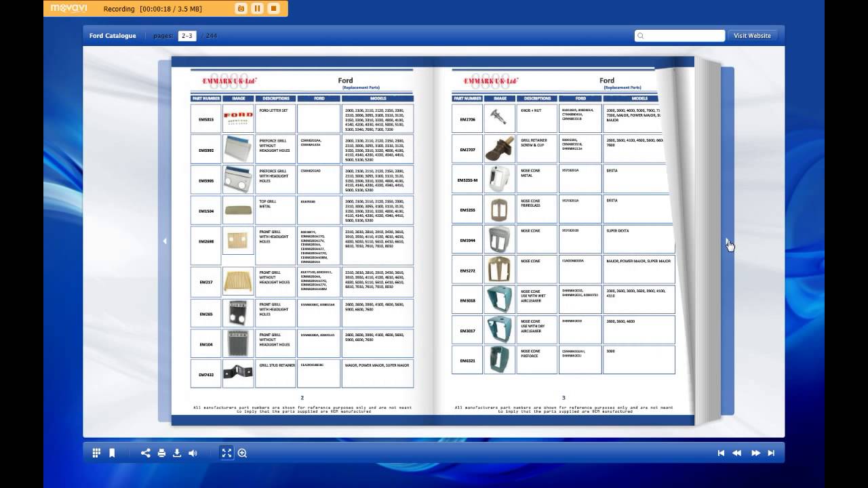The height and width of the screenshot is (488, 868).
Task: Select the EM5255 fibreglass nose cone image
Action: [499, 209]
